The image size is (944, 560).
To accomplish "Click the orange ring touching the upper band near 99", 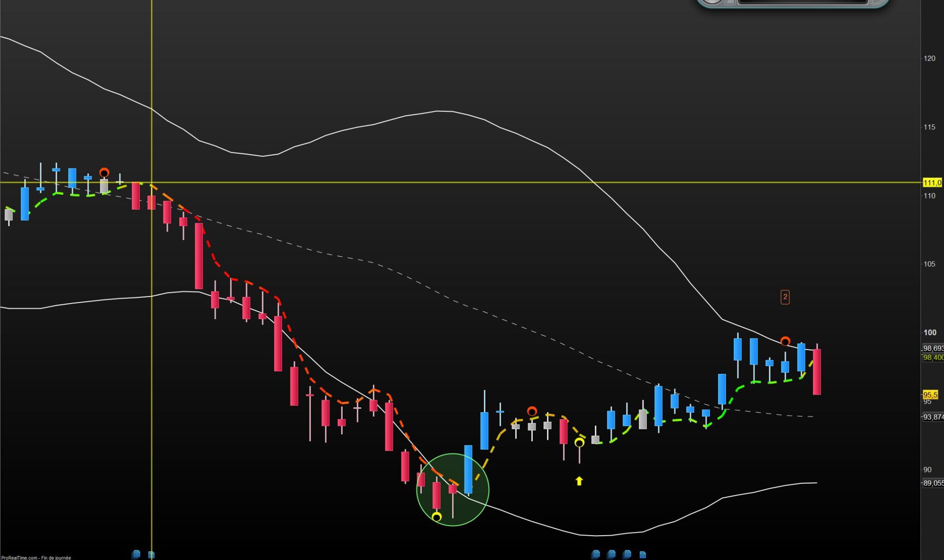I will click(x=785, y=341).
